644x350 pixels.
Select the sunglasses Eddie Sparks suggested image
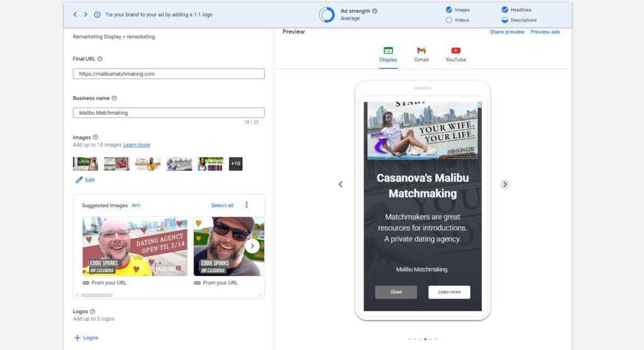click(229, 246)
